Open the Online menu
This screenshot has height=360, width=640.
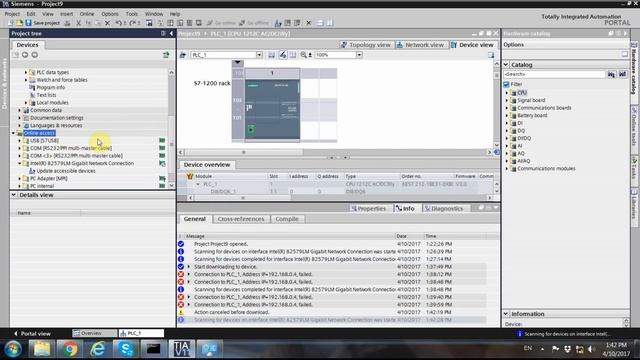click(x=87, y=14)
